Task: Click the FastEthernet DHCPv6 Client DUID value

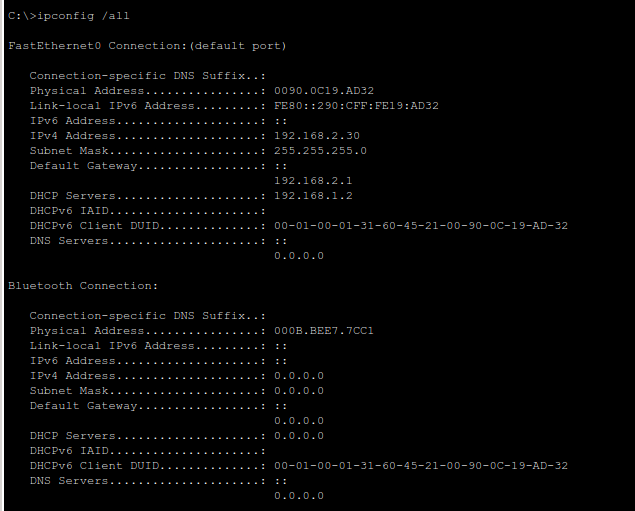Action: click(x=420, y=226)
